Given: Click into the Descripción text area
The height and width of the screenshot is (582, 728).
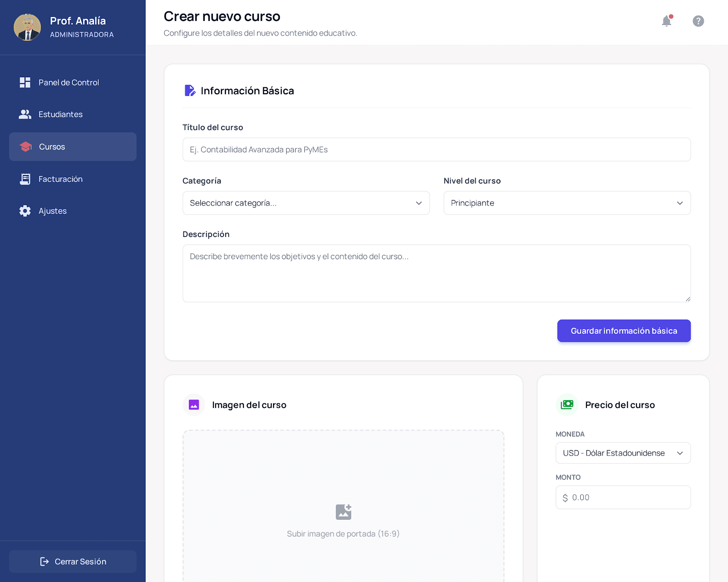Looking at the screenshot, I should click(x=437, y=273).
